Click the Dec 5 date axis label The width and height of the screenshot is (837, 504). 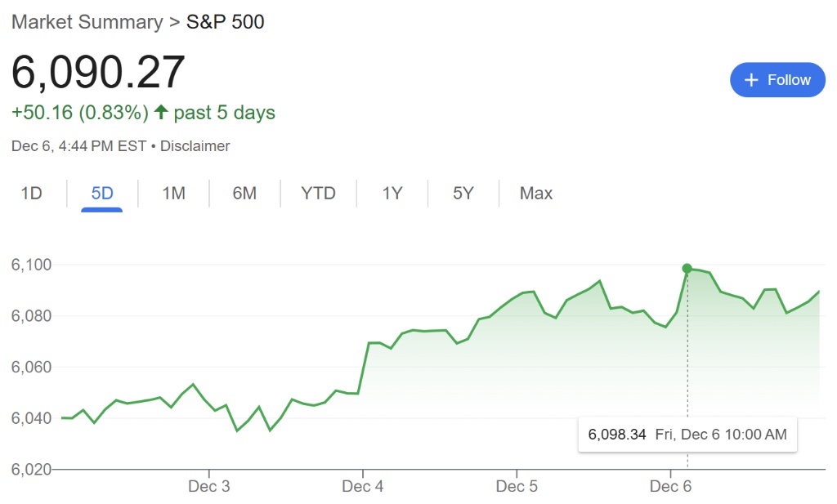pyautogui.click(x=517, y=487)
